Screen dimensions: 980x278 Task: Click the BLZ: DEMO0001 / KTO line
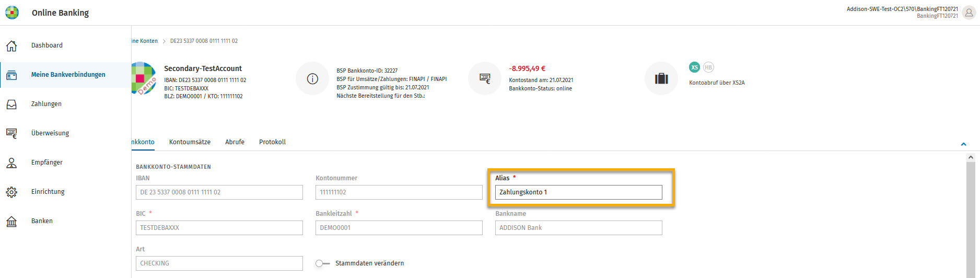pyautogui.click(x=203, y=96)
